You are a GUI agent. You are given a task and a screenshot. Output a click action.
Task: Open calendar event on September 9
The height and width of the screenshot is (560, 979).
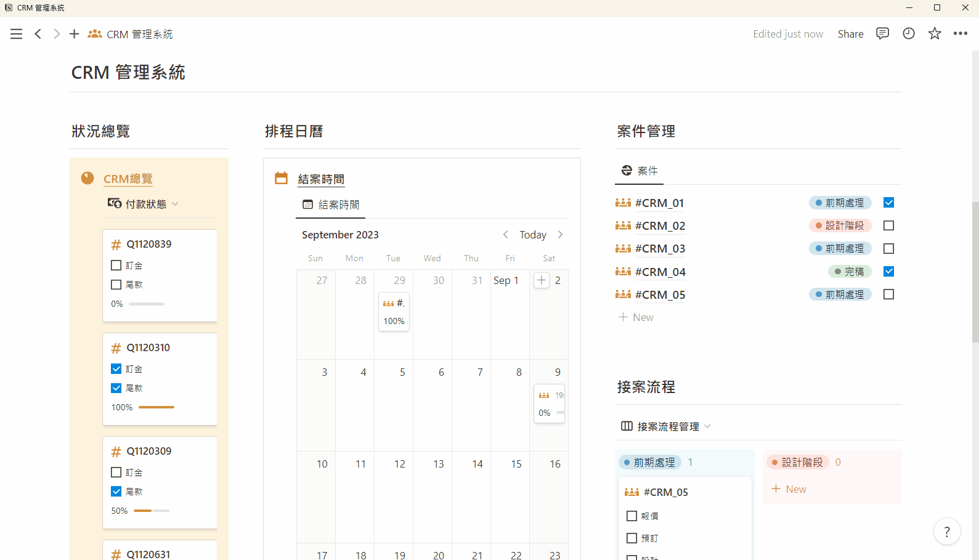[550, 404]
